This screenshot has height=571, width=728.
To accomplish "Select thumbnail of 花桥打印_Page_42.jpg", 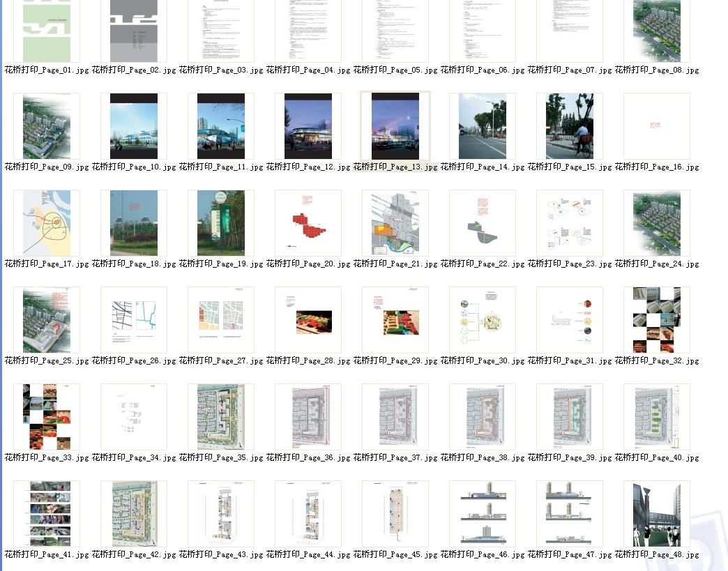I will coord(134,514).
